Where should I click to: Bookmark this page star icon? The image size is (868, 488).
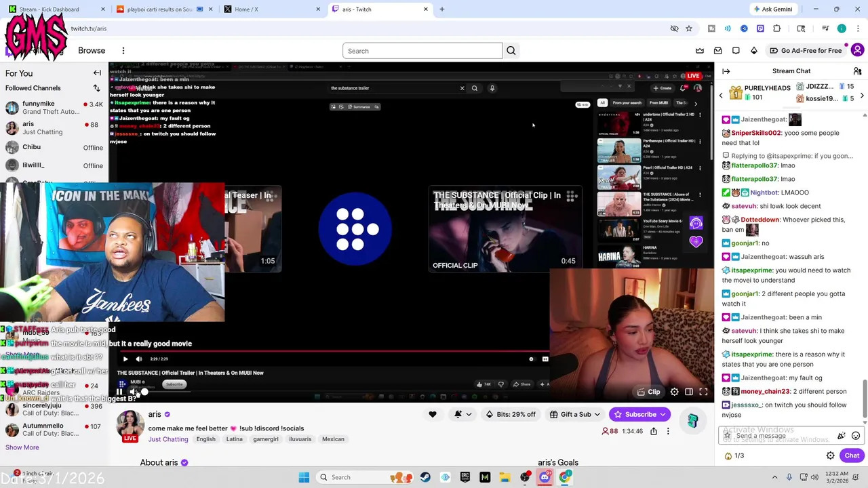(689, 28)
